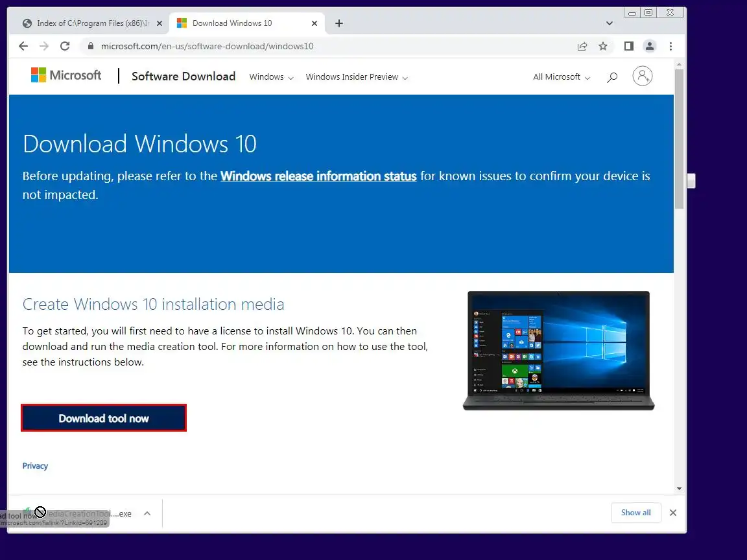
Task: Open the Chrome profile avatar
Action: (x=649, y=46)
